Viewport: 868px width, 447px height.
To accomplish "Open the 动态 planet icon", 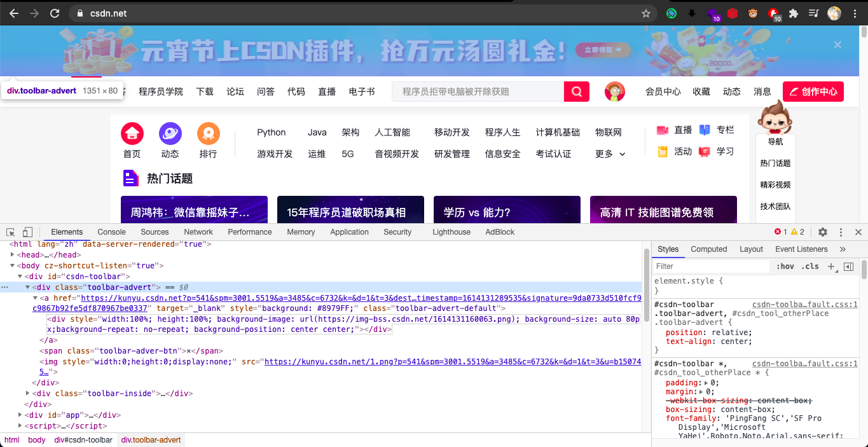I will pyautogui.click(x=170, y=134).
